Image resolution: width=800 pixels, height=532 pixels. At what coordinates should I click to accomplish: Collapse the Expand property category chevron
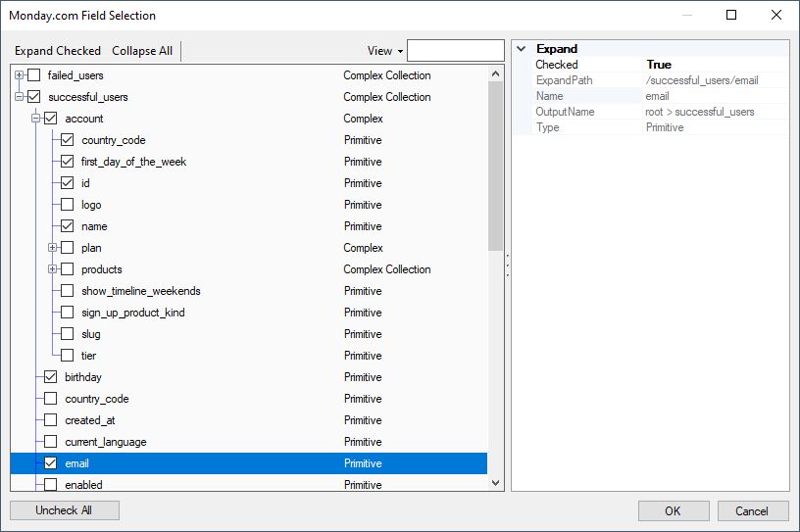(x=521, y=49)
